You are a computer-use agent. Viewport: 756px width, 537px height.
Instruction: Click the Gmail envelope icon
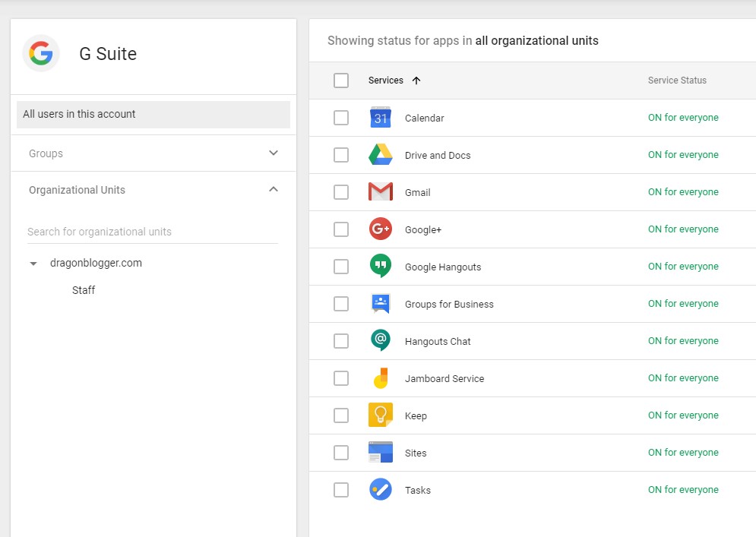tap(381, 191)
